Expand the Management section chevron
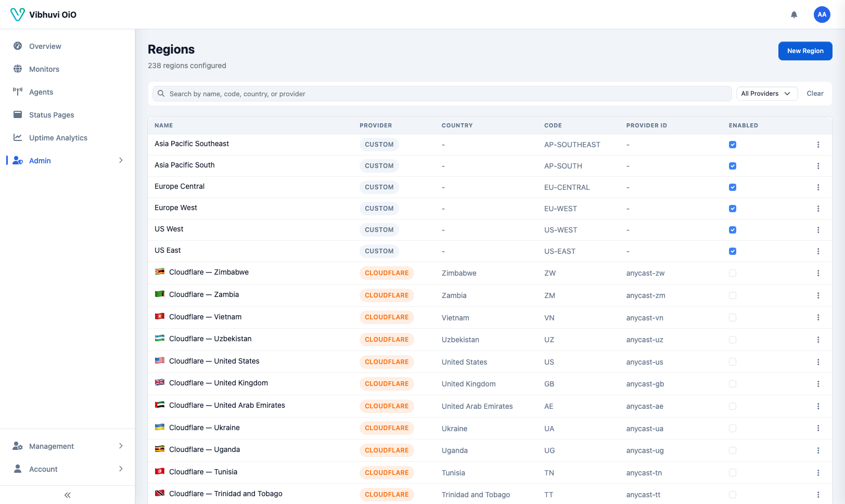The image size is (845, 504). (x=121, y=446)
